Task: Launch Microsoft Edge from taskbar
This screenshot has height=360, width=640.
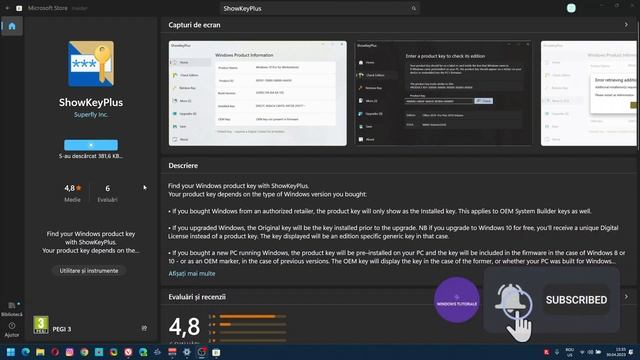Action: pos(26,352)
